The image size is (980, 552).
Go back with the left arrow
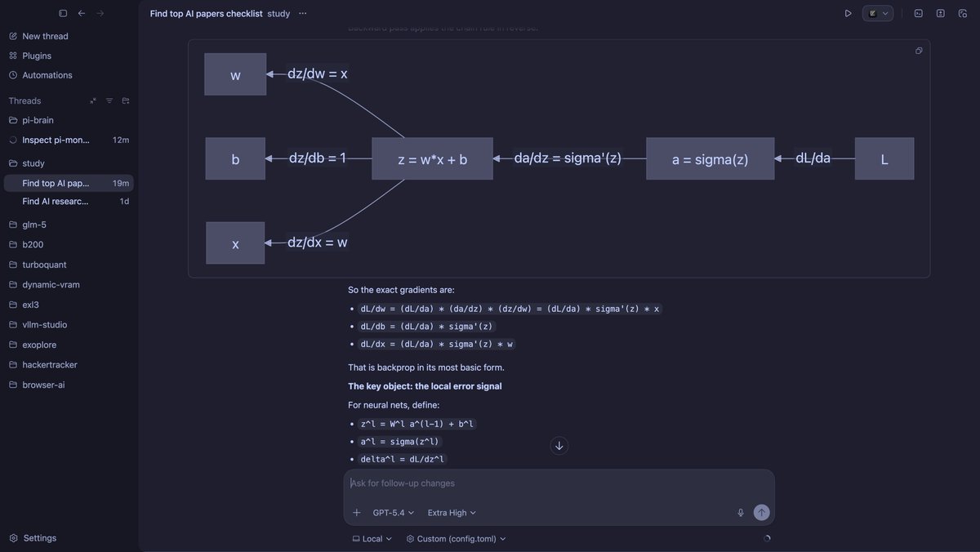pyautogui.click(x=82, y=13)
